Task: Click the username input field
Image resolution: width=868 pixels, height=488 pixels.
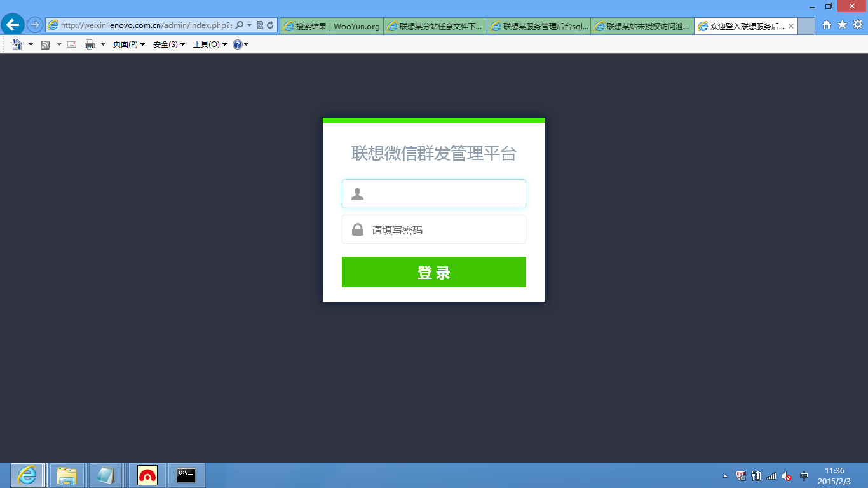Action: click(x=434, y=194)
